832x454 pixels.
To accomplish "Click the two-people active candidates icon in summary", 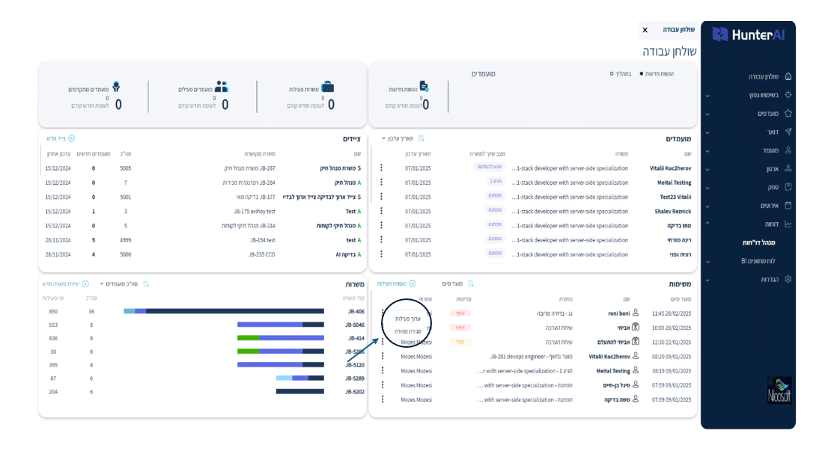I will click(x=221, y=86).
